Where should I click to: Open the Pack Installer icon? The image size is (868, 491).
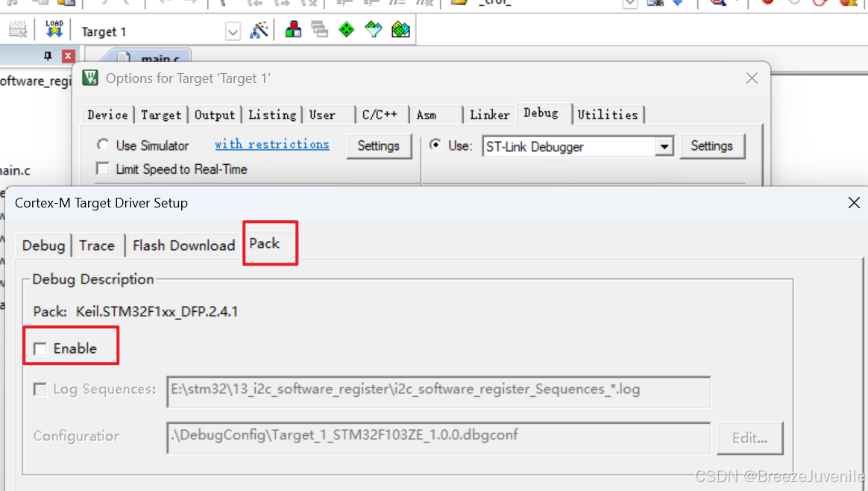[x=400, y=29]
